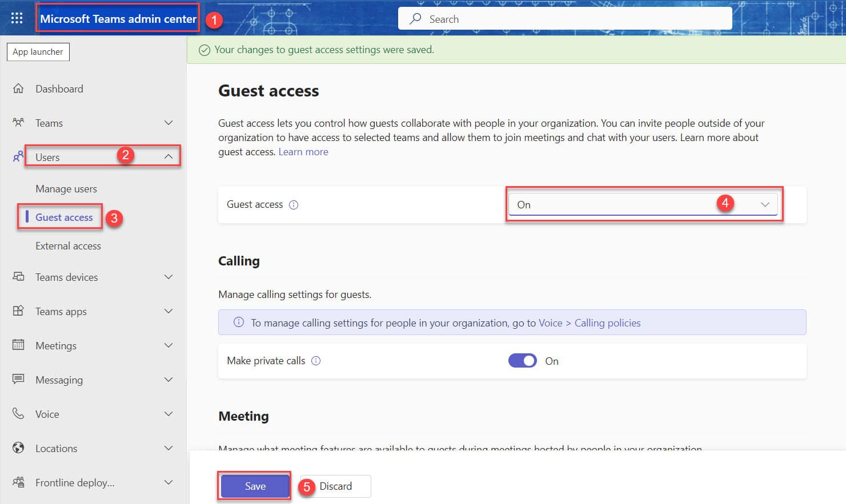Click the Save button
Screen dimensions: 846x504
(x=255, y=486)
